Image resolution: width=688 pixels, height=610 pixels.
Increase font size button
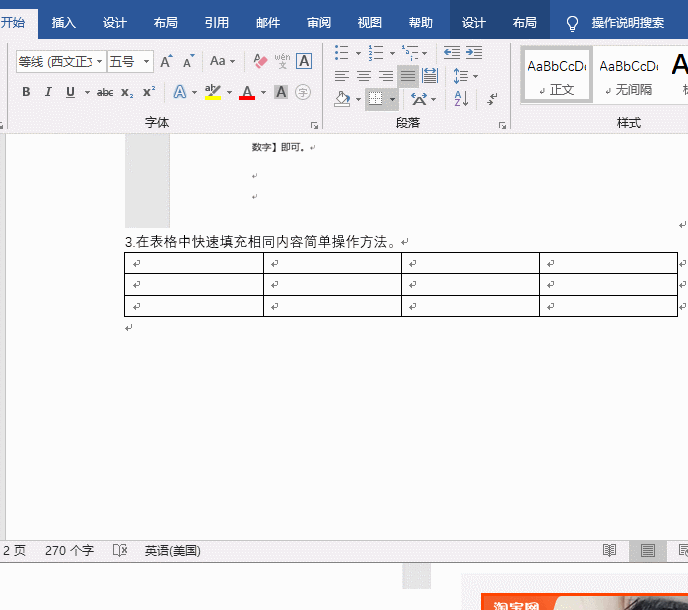pos(166,61)
